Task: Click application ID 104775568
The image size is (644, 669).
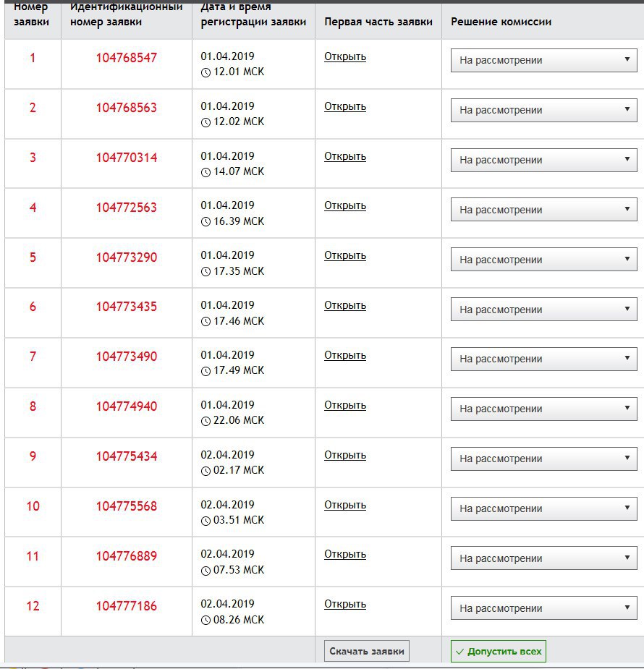Action: point(127,506)
